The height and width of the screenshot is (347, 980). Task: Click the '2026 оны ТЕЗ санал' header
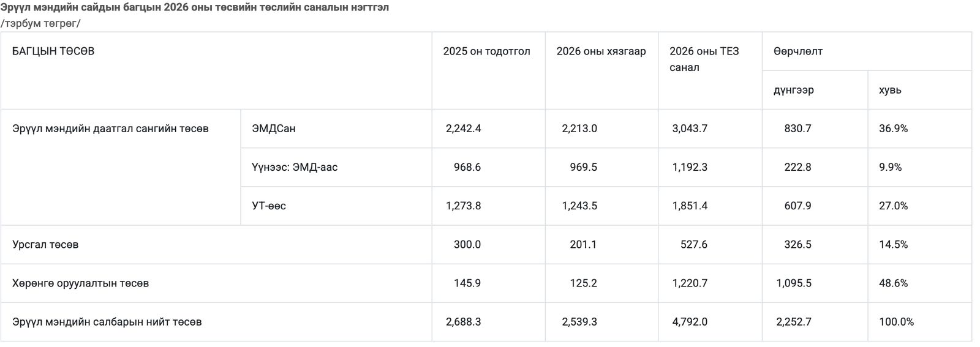704,59
